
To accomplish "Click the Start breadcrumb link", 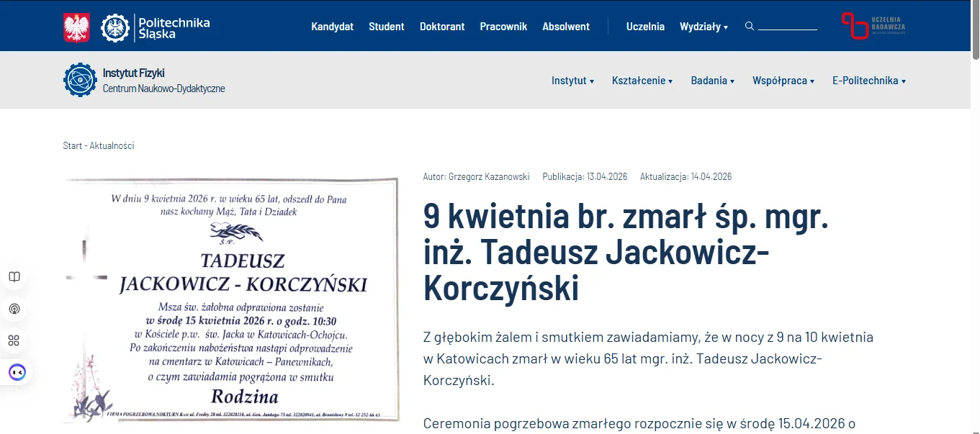I will [x=73, y=145].
